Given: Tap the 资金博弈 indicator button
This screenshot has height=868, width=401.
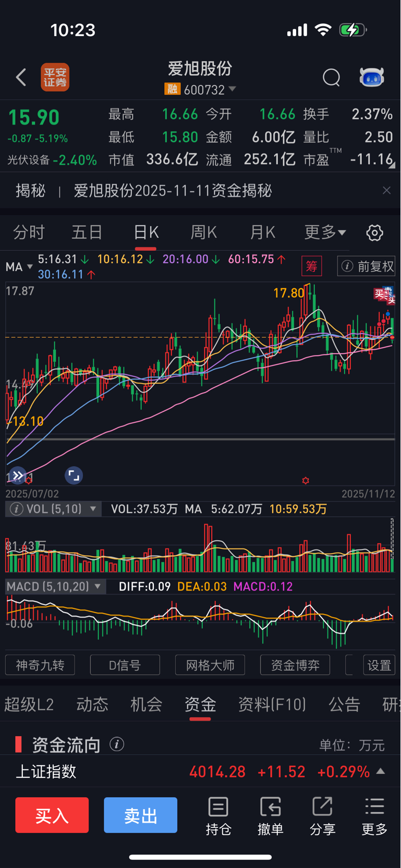Looking at the screenshot, I should coord(295,665).
